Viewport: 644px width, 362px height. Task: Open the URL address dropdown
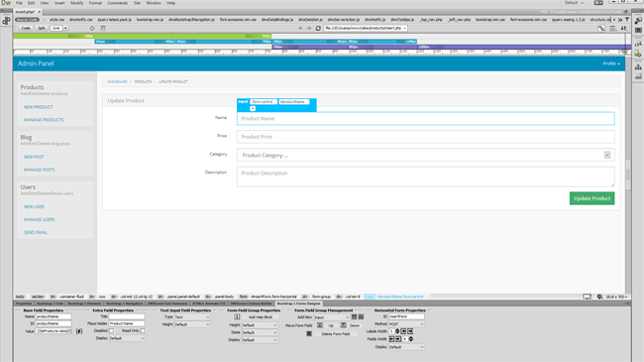[x=404, y=28]
